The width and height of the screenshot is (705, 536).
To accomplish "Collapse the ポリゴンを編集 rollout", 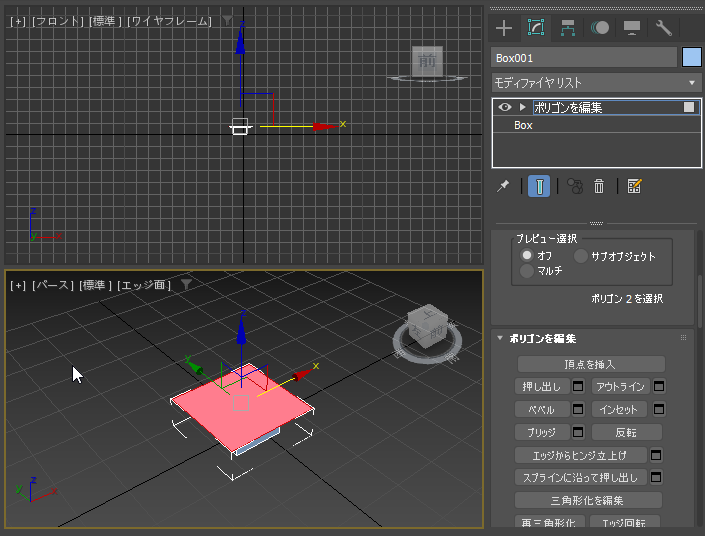I will pyautogui.click(x=500, y=338).
